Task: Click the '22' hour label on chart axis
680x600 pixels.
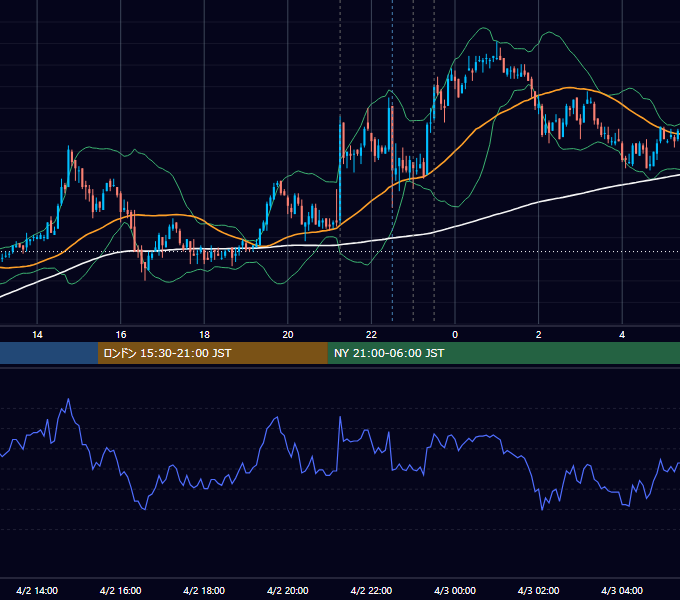Action: pyautogui.click(x=371, y=335)
